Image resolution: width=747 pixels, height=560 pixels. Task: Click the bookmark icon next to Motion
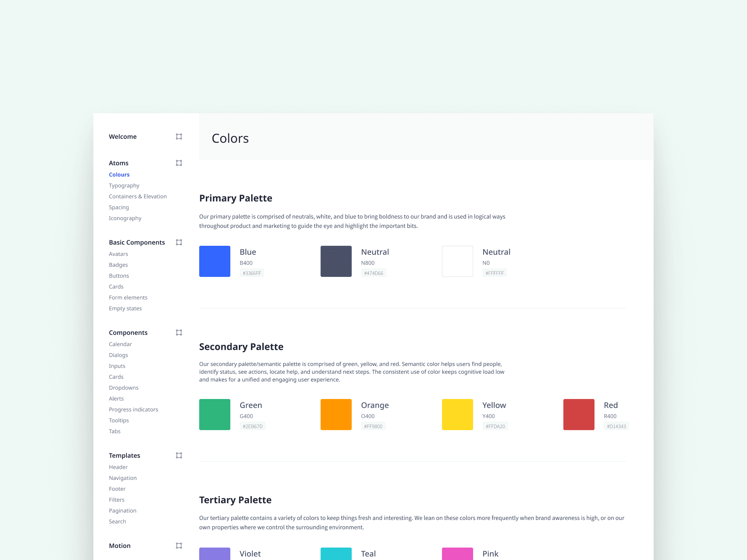179,546
